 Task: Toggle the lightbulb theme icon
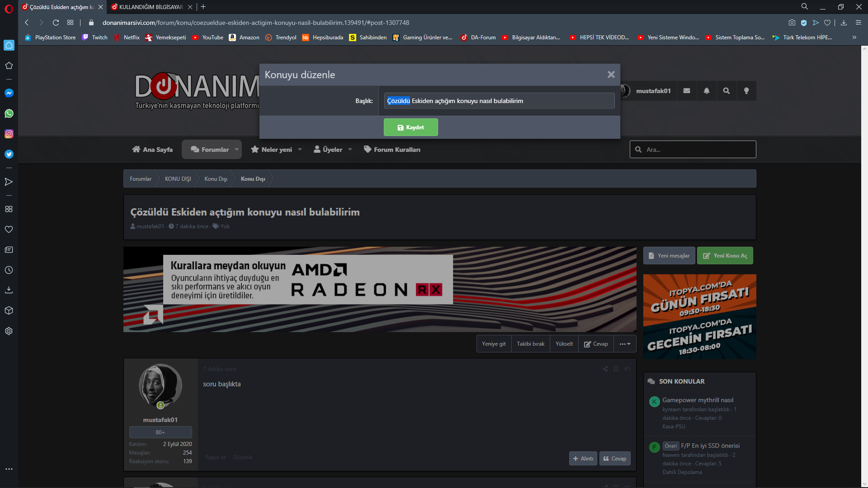coord(746,91)
